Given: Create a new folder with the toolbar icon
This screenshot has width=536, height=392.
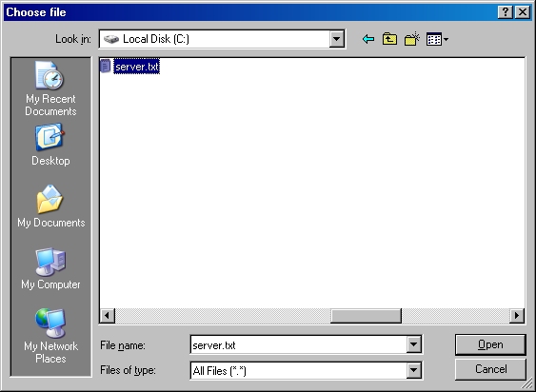Looking at the screenshot, I should (412, 39).
